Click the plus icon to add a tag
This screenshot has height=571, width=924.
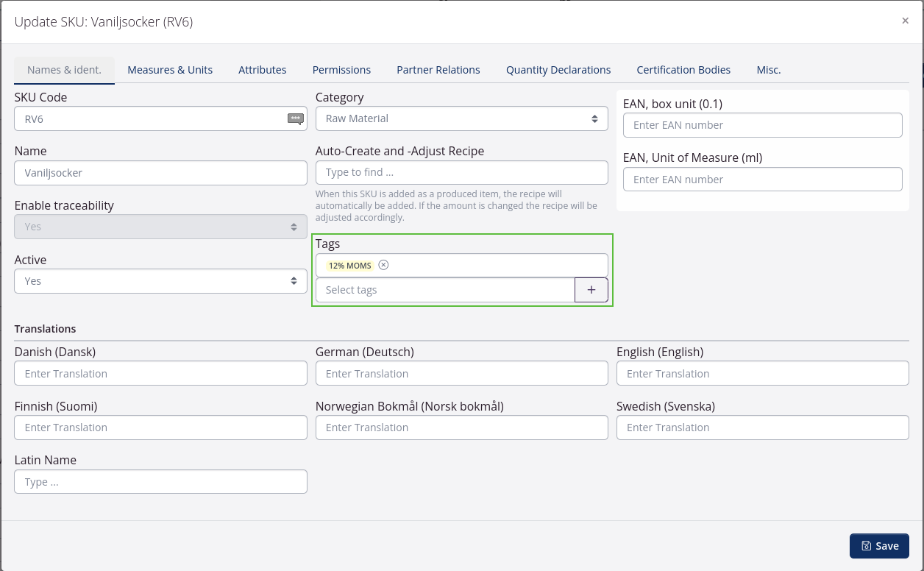click(591, 289)
